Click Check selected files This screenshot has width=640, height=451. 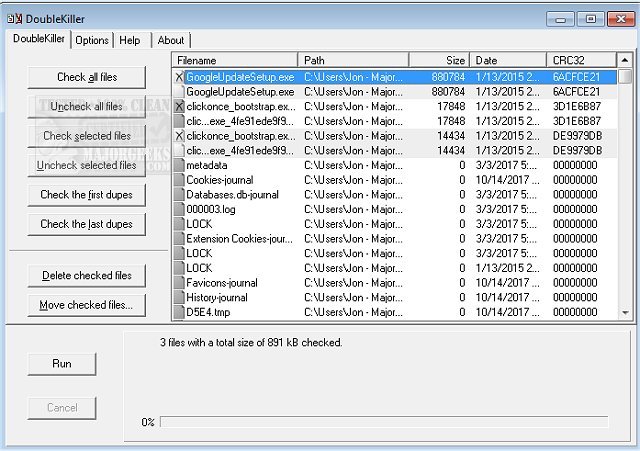(x=87, y=136)
